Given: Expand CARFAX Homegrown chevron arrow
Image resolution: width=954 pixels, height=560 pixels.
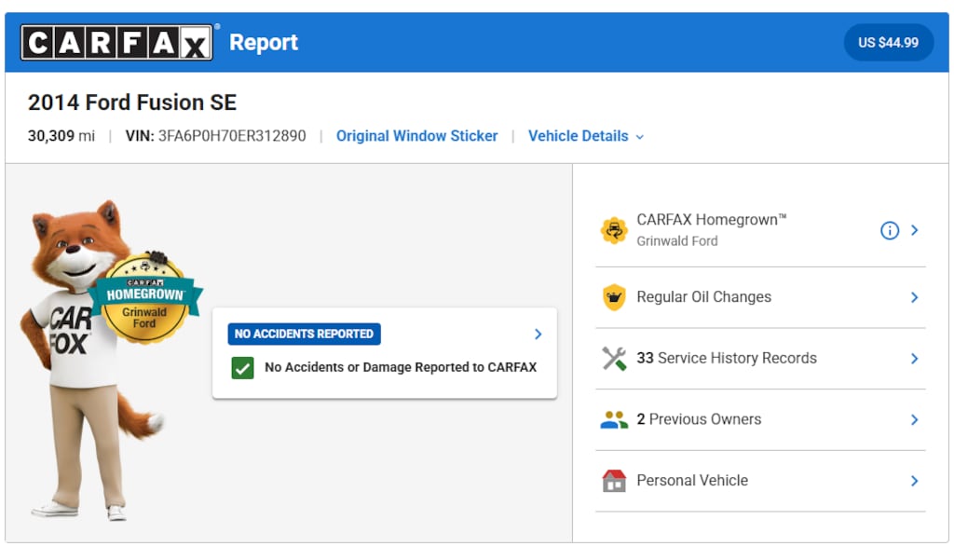Looking at the screenshot, I should click(x=915, y=231).
